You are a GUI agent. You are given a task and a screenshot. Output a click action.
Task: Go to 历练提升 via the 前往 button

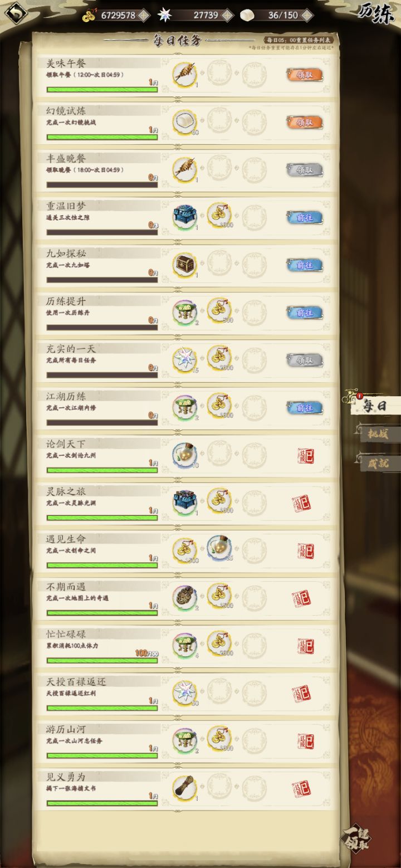point(305,313)
